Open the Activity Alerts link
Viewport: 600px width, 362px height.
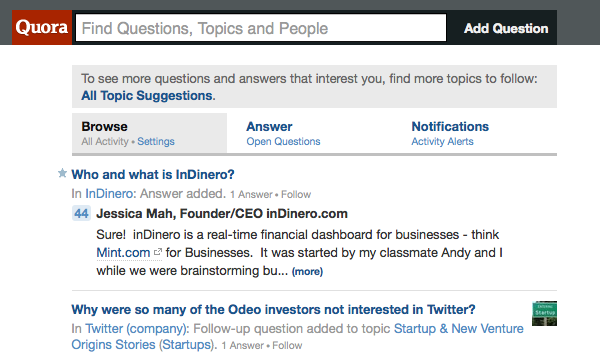tap(442, 142)
